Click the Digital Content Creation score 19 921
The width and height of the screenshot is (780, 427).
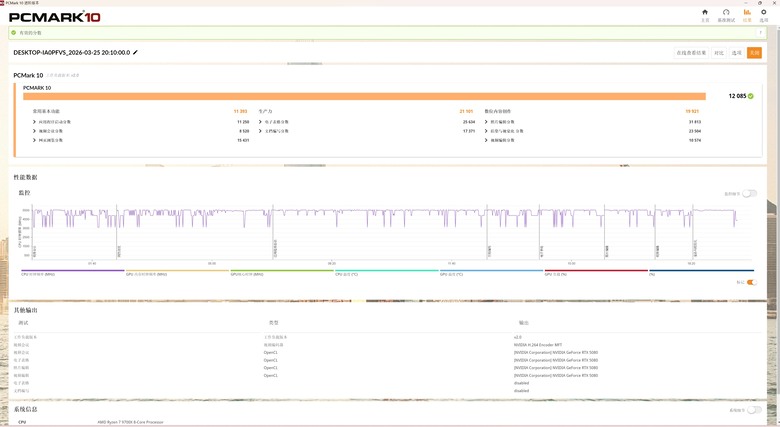(x=692, y=111)
